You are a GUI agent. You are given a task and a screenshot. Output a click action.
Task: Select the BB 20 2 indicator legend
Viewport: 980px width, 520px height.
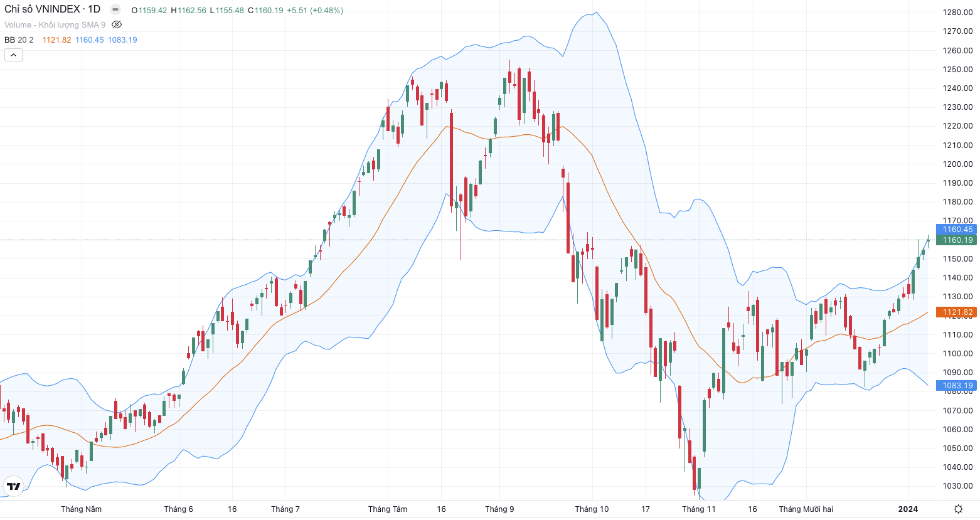click(19, 40)
